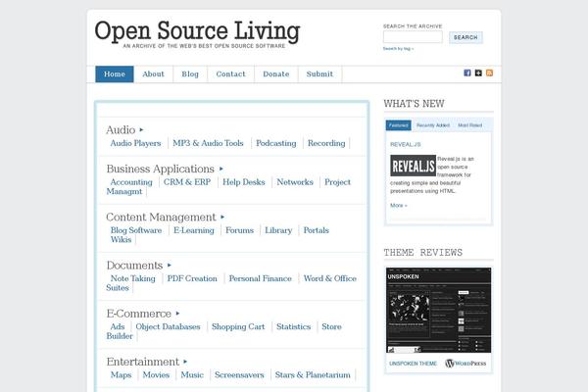Open the Networks subcategory

pos(295,182)
